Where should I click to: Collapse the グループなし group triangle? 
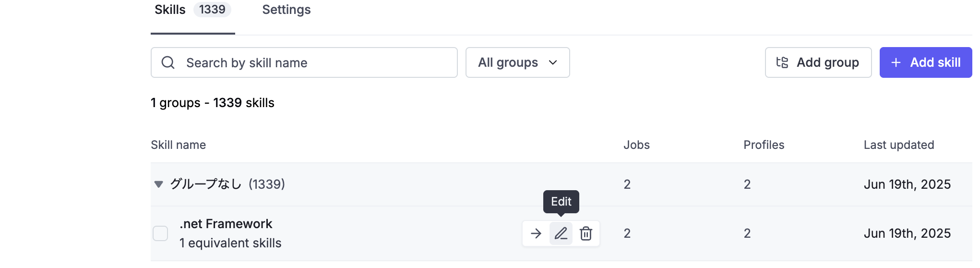[x=158, y=184]
